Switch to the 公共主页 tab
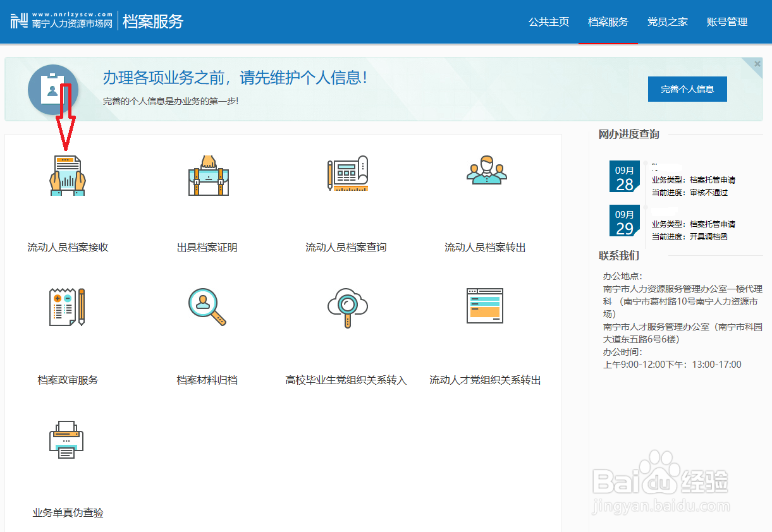This screenshot has height=532, width=772. pyautogui.click(x=548, y=21)
